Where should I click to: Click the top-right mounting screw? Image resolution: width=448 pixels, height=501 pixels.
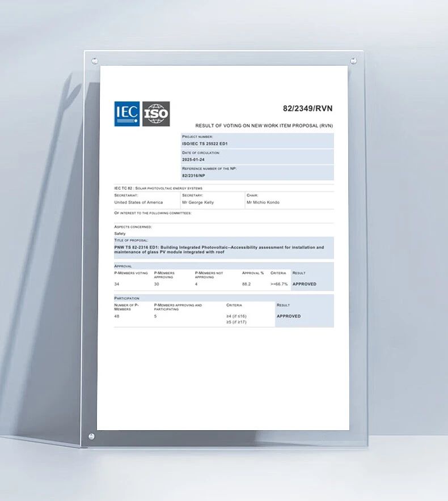tap(353, 61)
